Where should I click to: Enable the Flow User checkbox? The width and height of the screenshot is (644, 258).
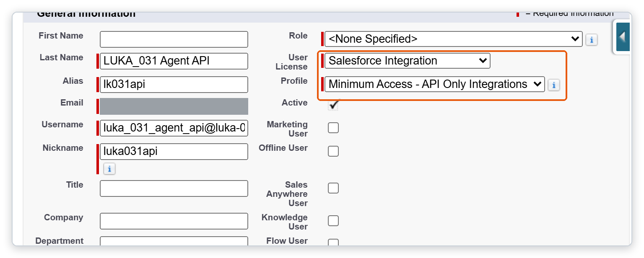click(x=333, y=243)
